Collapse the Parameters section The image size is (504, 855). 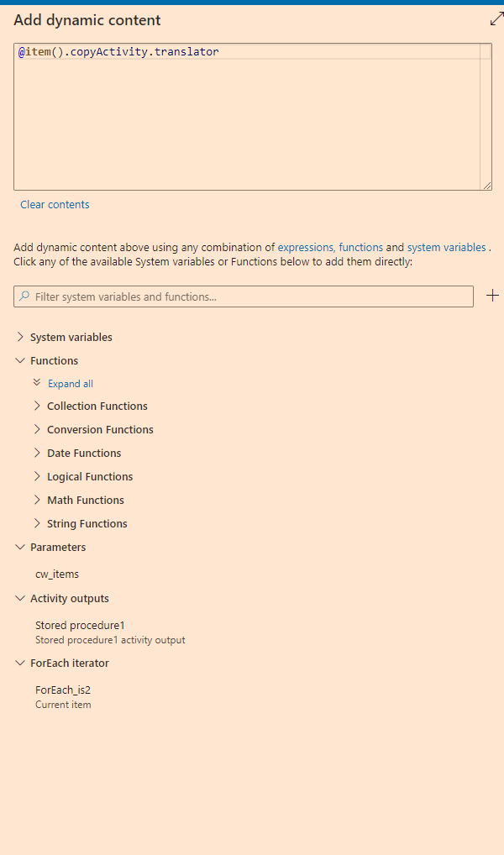pyautogui.click(x=20, y=547)
